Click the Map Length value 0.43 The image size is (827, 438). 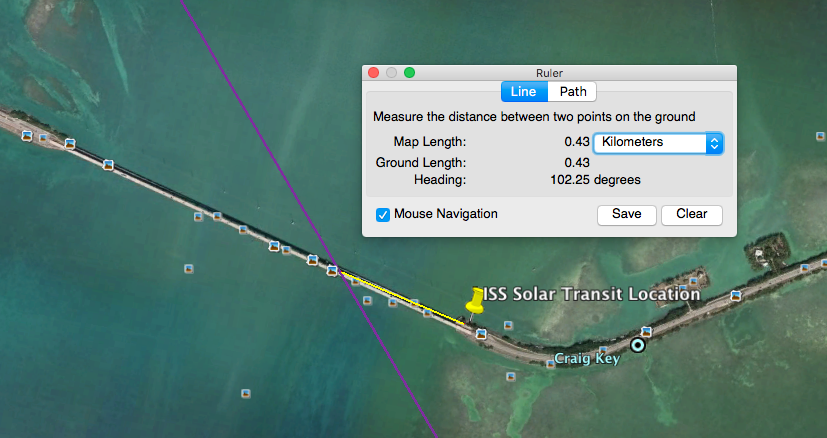577,142
